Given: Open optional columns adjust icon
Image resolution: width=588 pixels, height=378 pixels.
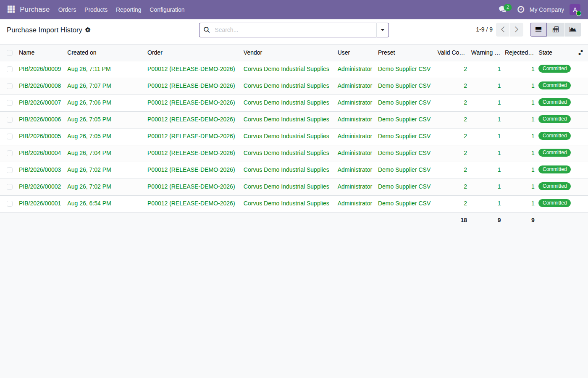Looking at the screenshot, I should [x=580, y=52].
